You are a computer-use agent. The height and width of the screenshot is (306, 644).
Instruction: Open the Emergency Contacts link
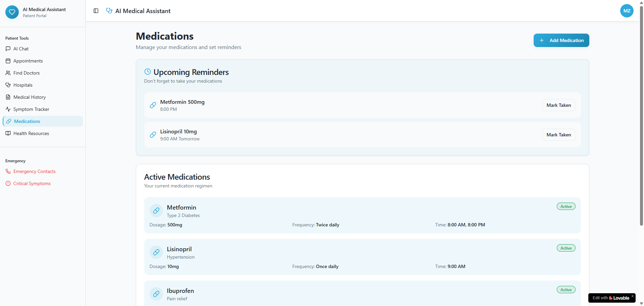click(43, 171)
